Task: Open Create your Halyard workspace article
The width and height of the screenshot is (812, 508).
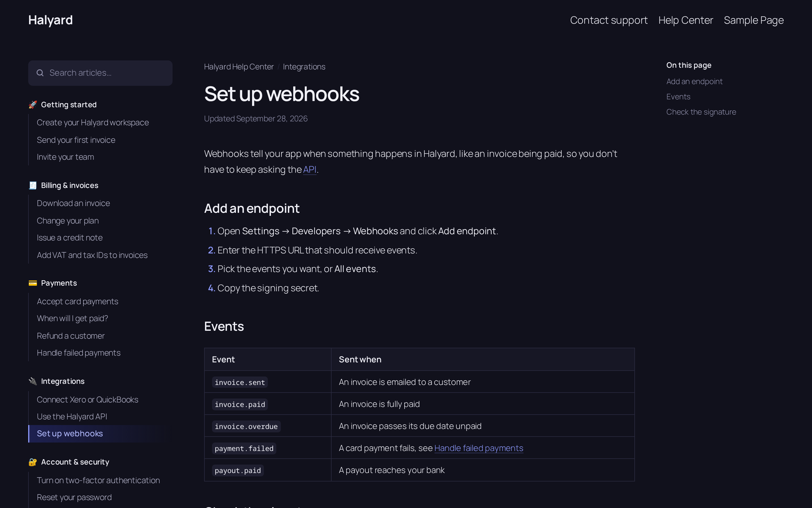Action: click(x=92, y=123)
